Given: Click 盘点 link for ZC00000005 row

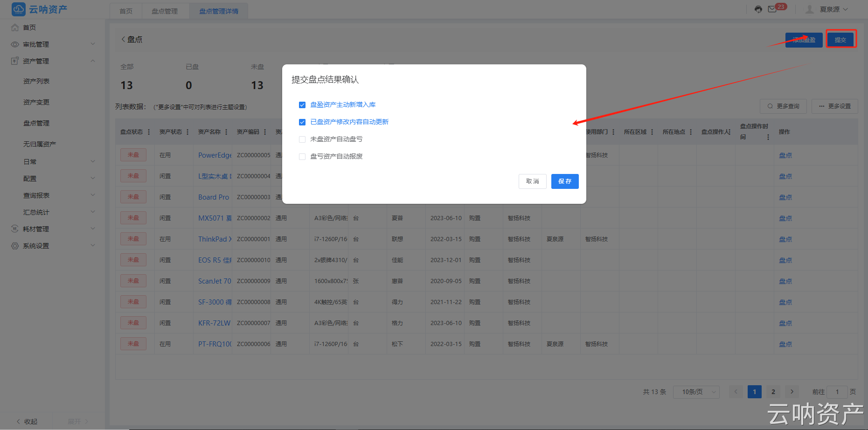Looking at the screenshot, I should coord(785,155).
